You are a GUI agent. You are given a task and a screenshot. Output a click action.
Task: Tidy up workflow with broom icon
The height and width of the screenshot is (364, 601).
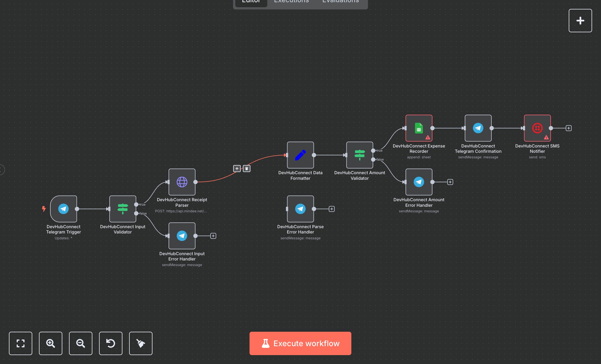click(x=141, y=343)
